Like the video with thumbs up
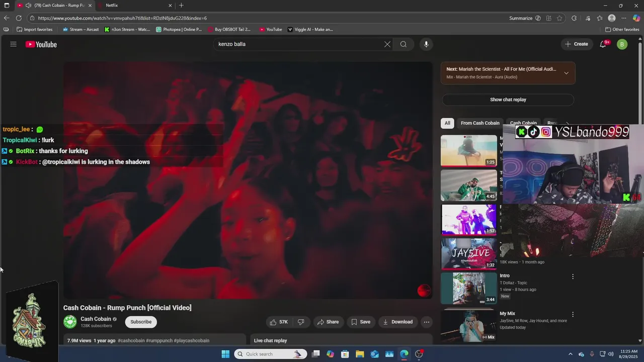644x362 pixels. tap(279, 322)
